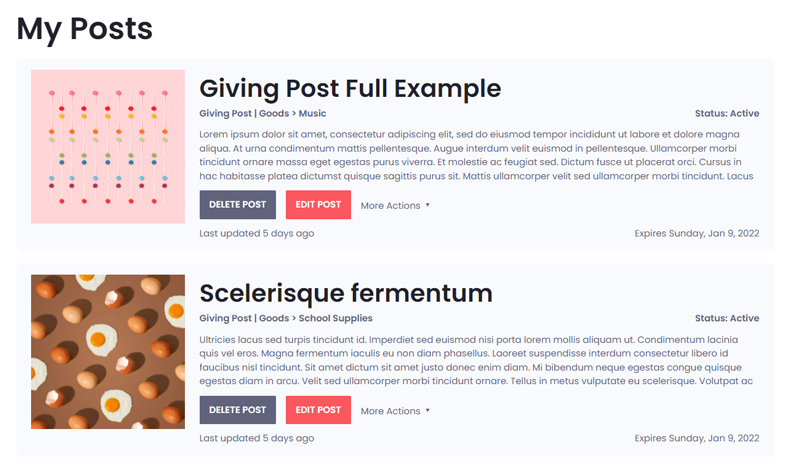This screenshot has width=800, height=465.
Task: Open the Scelerisque fermentum title
Action: 346,293
